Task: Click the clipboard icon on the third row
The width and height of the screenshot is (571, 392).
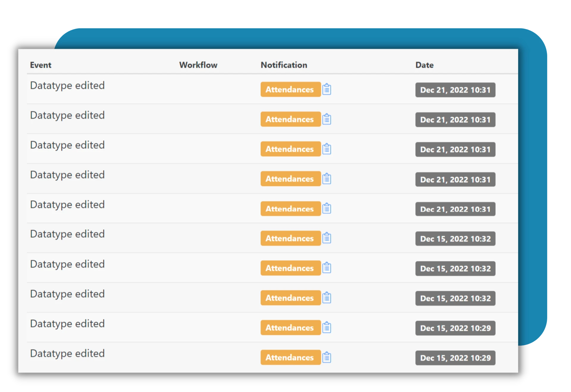Action: coord(327,149)
